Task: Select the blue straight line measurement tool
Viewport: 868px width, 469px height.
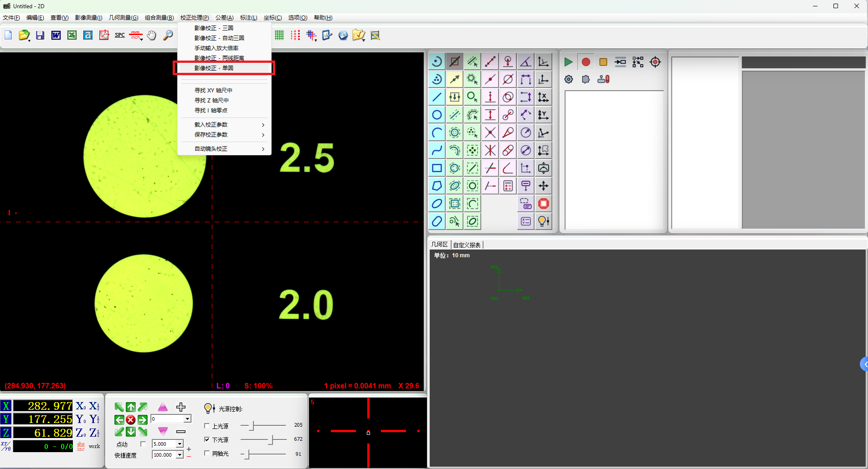Action: click(437, 97)
